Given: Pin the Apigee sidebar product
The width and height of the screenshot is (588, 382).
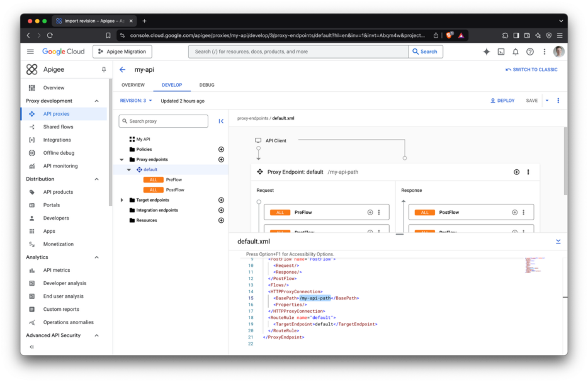Looking at the screenshot, I should point(104,69).
